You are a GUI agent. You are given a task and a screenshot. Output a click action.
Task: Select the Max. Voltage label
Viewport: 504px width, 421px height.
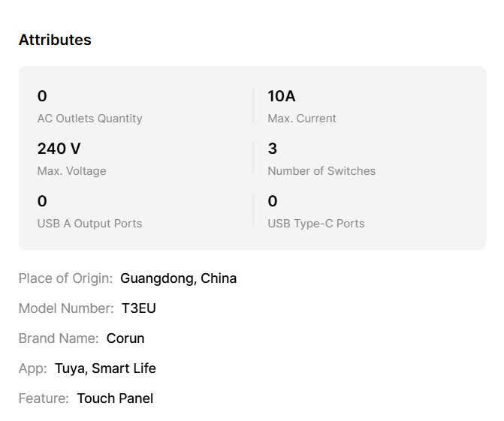pos(71,171)
